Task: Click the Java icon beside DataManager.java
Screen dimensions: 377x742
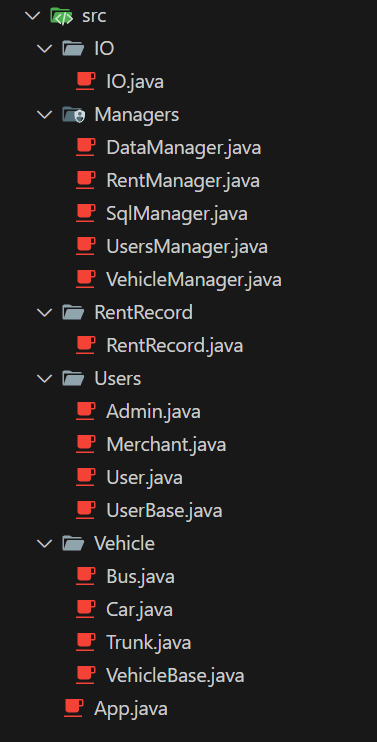Action: [86, 148]
